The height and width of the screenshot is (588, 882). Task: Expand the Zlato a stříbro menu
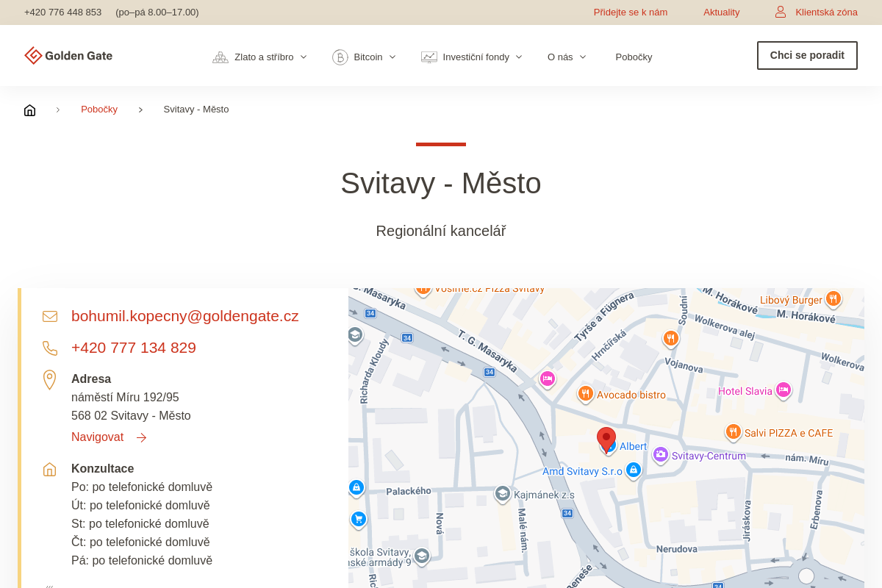(270, 57)
